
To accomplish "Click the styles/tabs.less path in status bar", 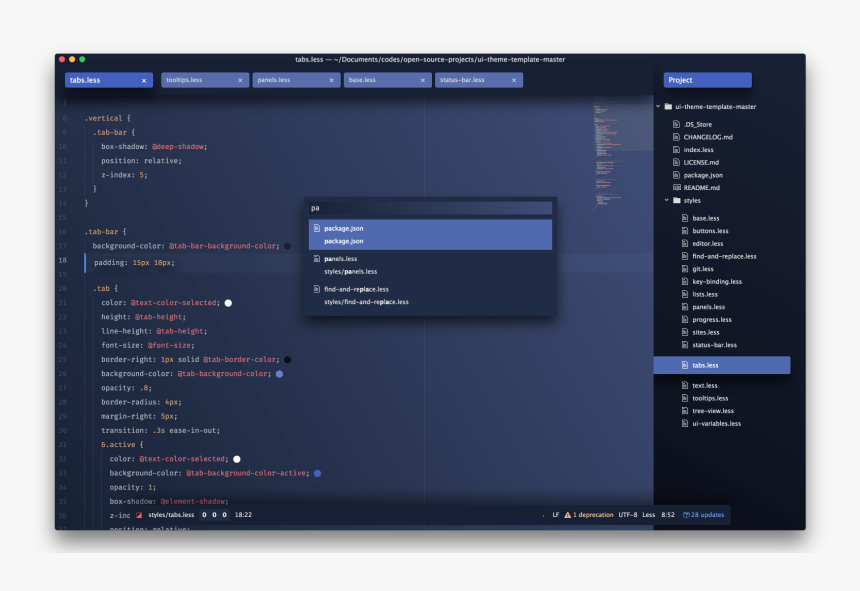I will [171, 515].
